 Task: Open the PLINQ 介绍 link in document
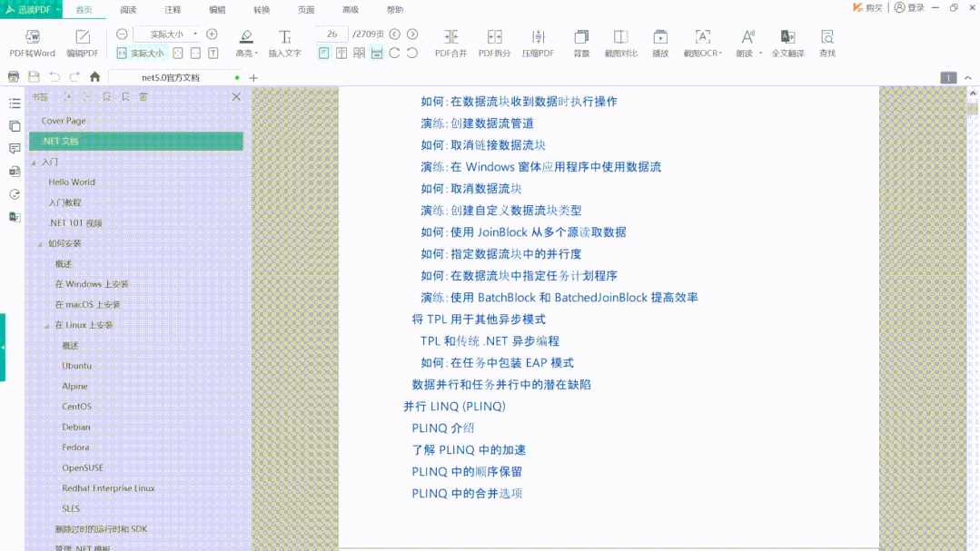pos(442,428)
